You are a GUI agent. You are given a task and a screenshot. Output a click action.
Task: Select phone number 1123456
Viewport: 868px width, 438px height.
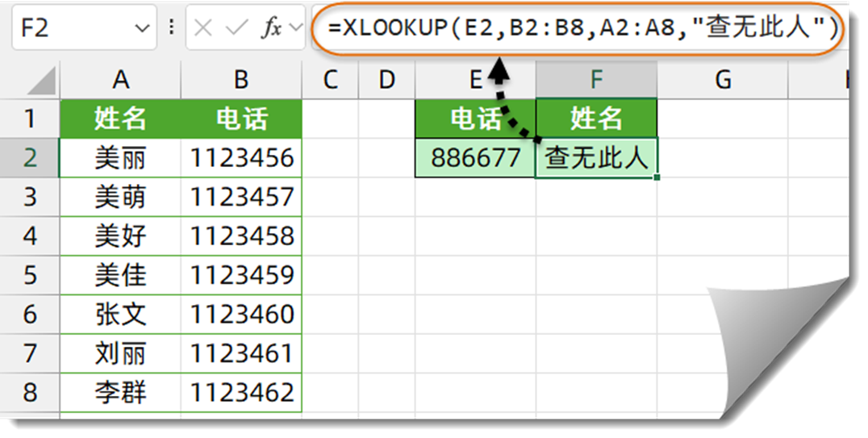(241, 158)
